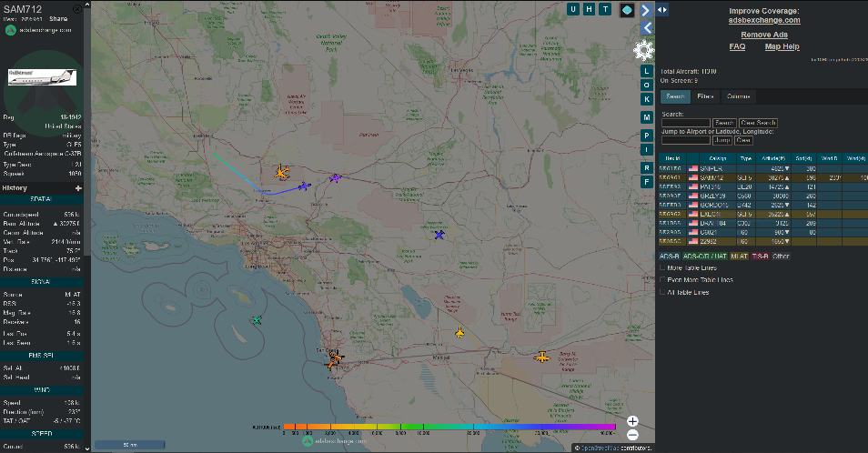Click the Search button
Image resolution: width=868 pixels, height=453 pixels.
(x=724, y=123)
